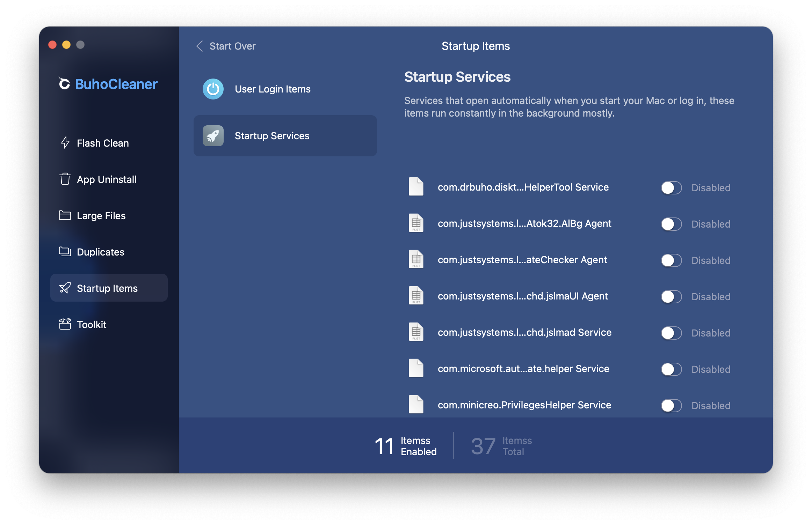Click the Duplicates stacked-folders icon

65,252
